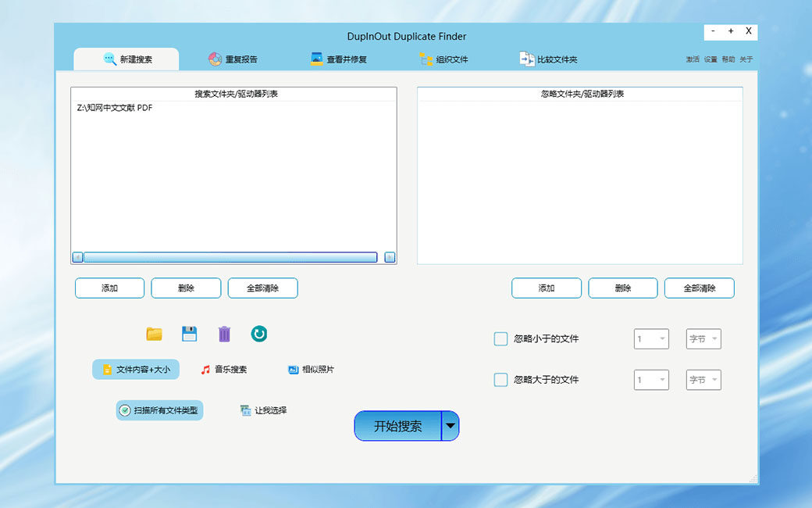The height and width of the screenshot is (508, 812).
Task: Open the smaller-than size value dropdown
Action: tap(651, 339)
